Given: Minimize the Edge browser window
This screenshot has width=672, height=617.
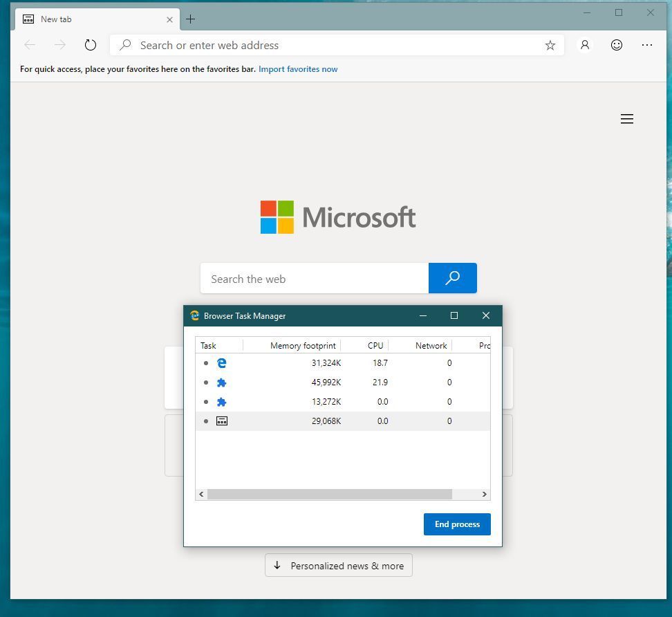Looking at the screenshot, I should pos(587,13).
